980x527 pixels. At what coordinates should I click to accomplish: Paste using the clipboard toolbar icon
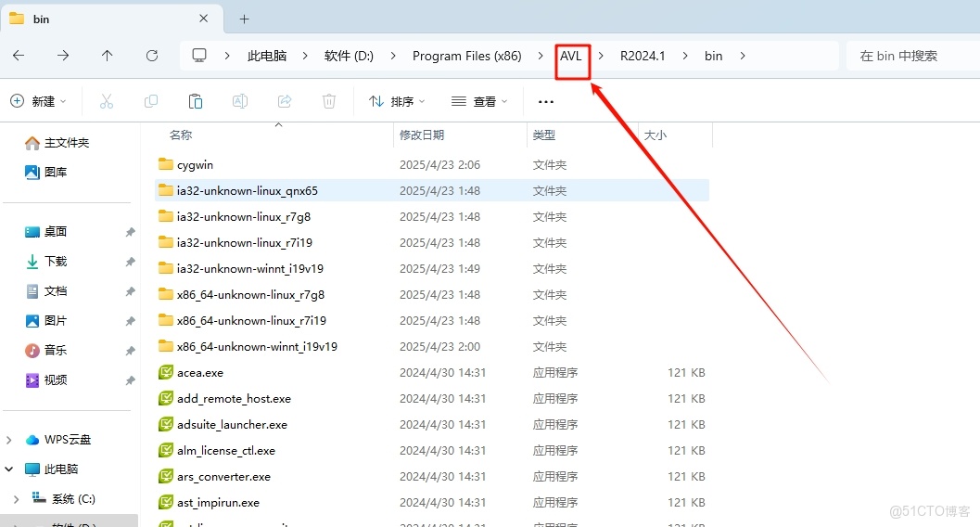pyautogui.click(x=196, y=101)
